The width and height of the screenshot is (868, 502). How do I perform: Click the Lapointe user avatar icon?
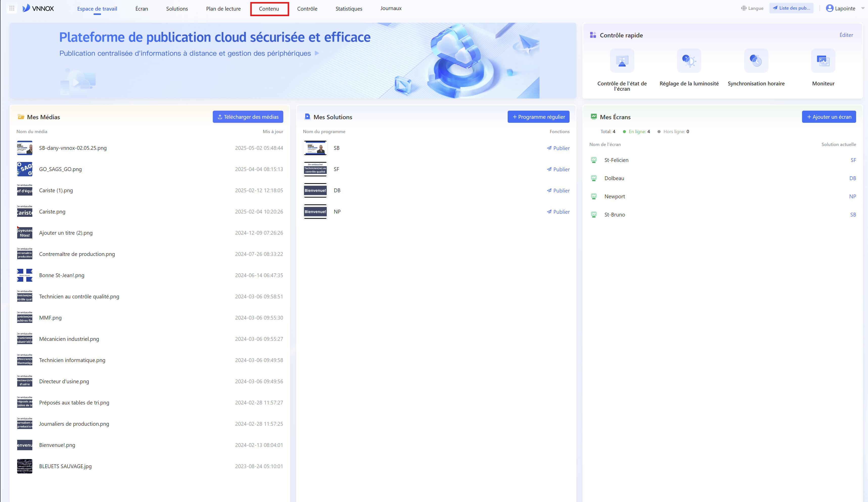829,8
